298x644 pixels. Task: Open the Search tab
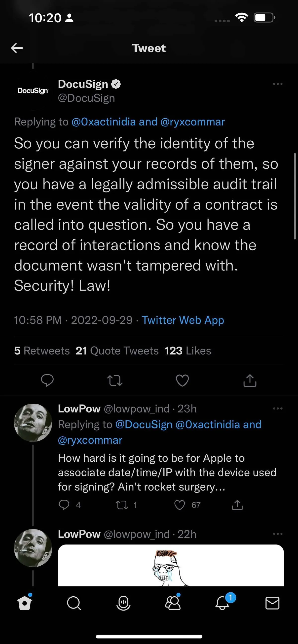[x=74, y=604]
